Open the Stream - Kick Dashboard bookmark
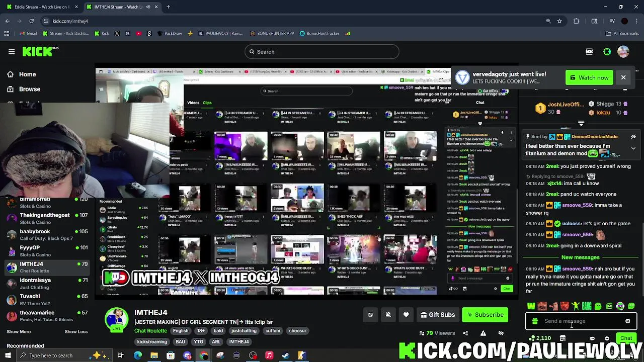 pyautogui.click(x=66, y=34)
